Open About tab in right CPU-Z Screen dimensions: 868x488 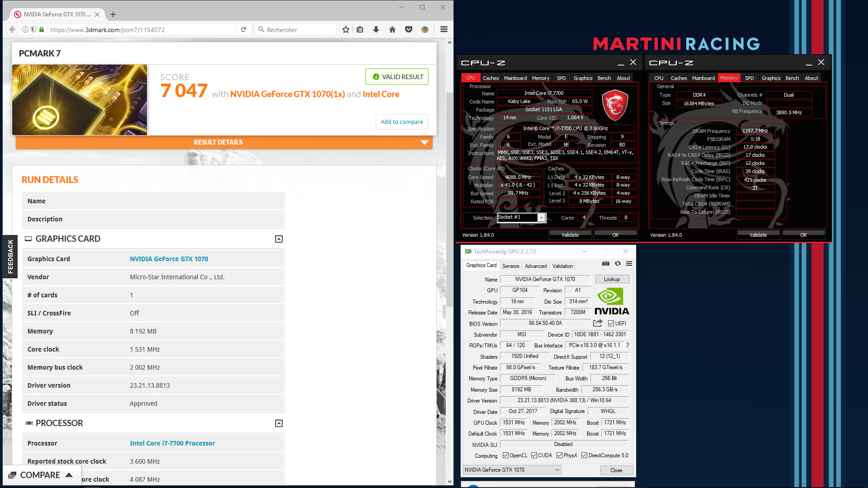click(x=811, y=78)
